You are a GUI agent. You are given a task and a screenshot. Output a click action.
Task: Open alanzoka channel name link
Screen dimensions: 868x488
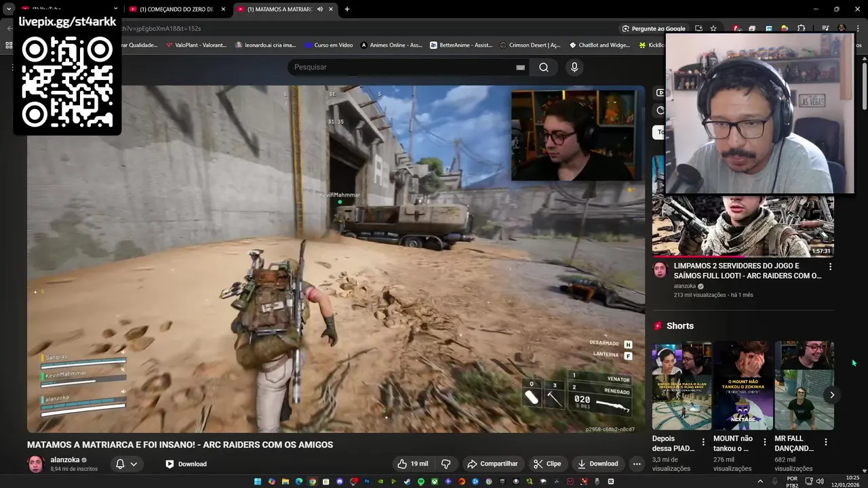pyautogui.click(x=65, y=460)
